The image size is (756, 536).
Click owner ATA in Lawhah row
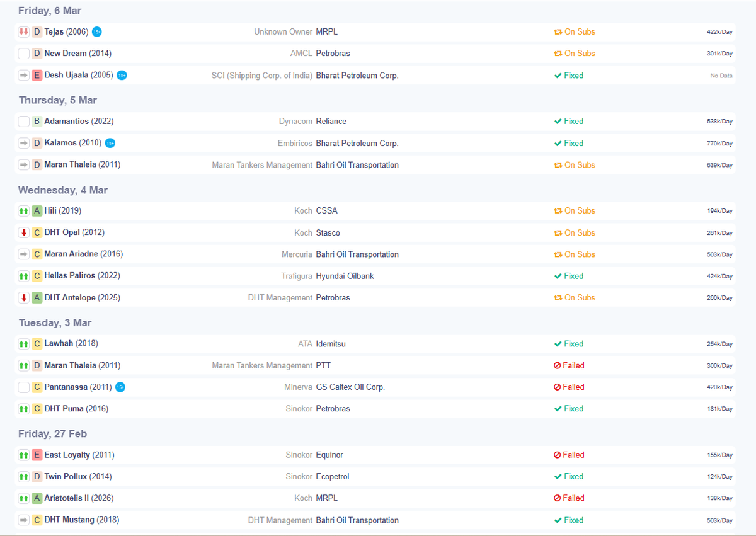(x=306, y=344)
